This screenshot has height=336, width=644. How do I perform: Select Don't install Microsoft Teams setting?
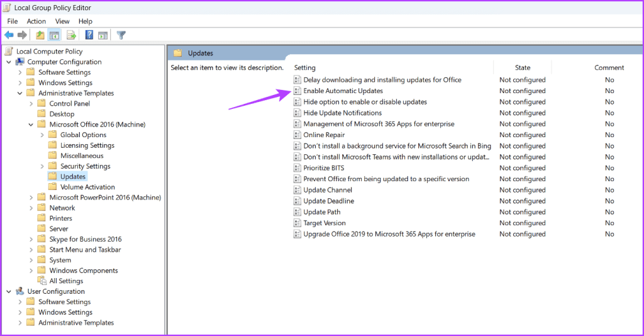point(396,157)
